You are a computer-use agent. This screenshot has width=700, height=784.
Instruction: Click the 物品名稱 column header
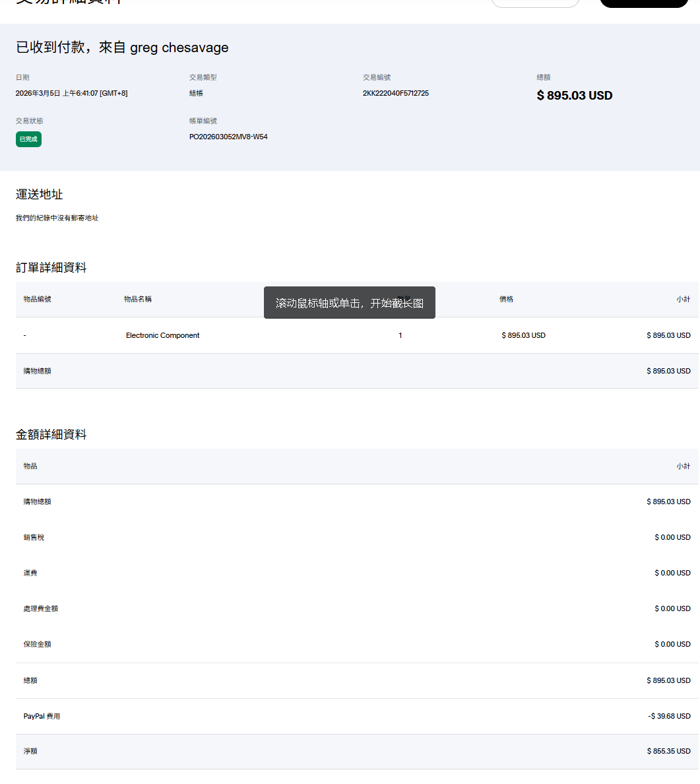coord(138,299)
